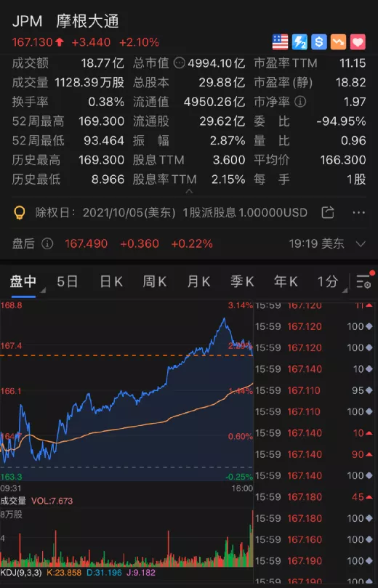Viewport: 378px width, 588px height.
Task: Select the 5日 chart tab
Action: (x=67, y=281)
